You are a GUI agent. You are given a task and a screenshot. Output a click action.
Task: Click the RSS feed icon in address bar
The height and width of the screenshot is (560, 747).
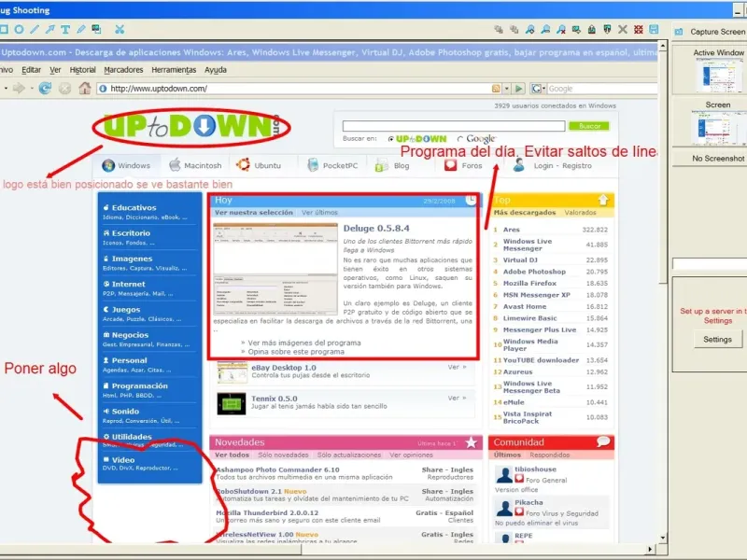(x=496, y=89)
